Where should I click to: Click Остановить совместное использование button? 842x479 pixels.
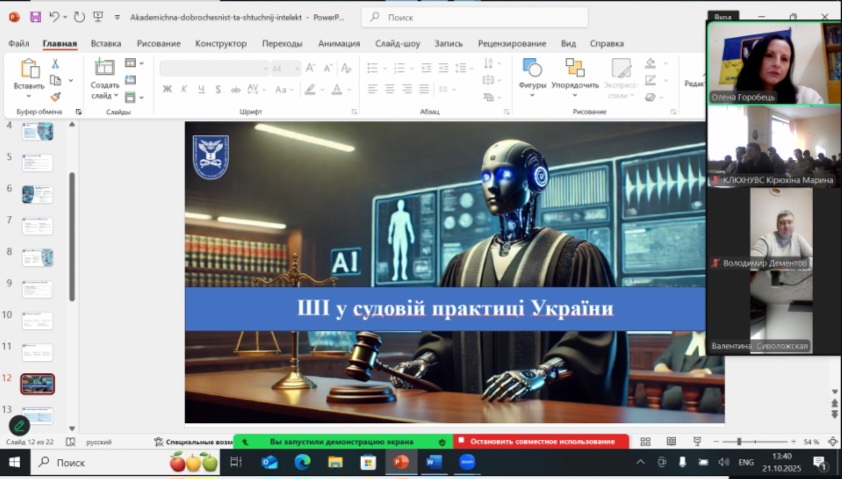coord(541,441)
